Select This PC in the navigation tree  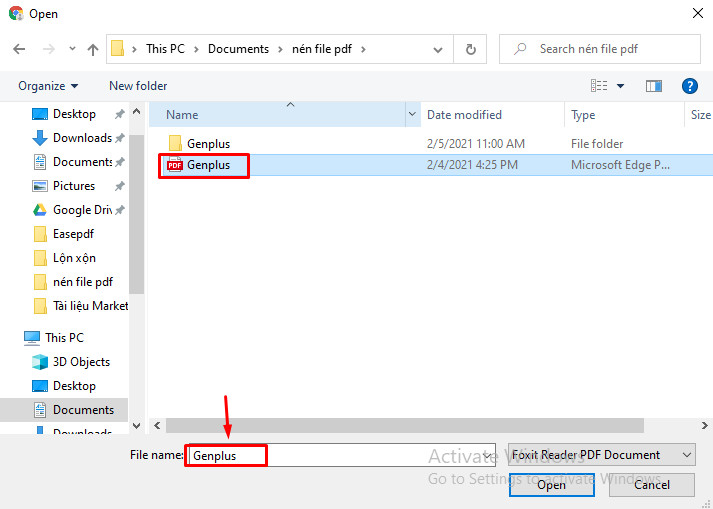[x=54, y=338]
